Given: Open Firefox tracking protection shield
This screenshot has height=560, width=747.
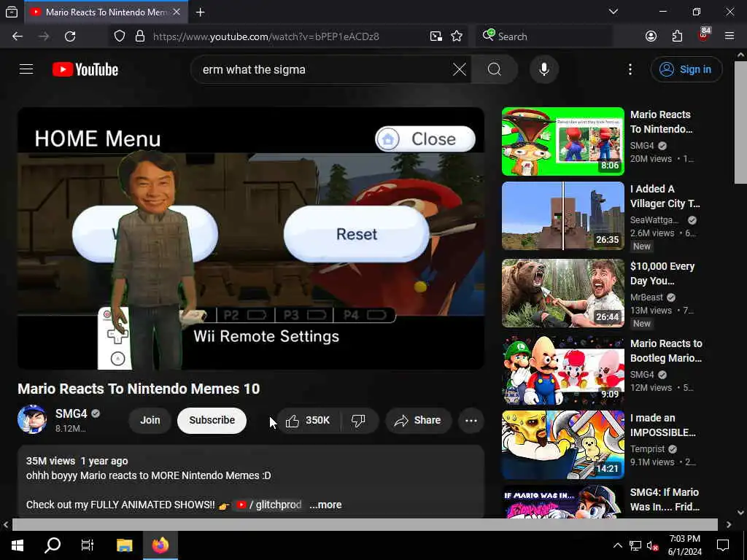Looking at the screenshot, I should pyautogui.click(x=120, y=36).
